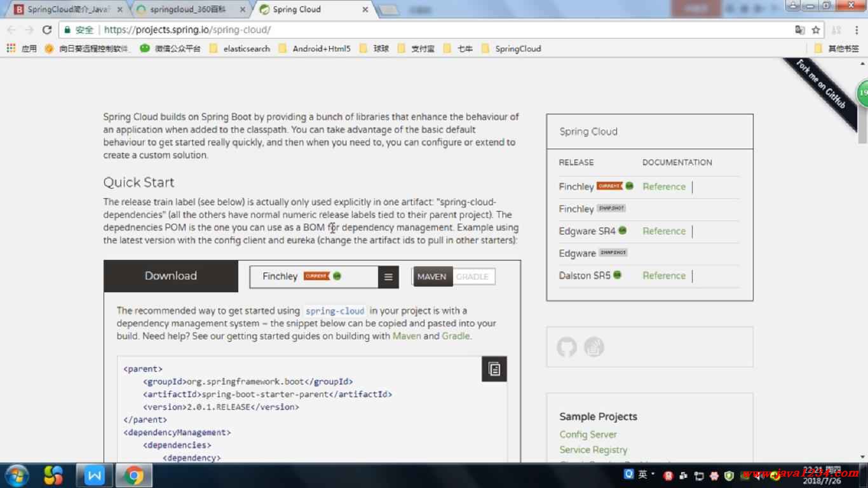Click the "Spring Cloud" sidebar title
The image size is (868, 488).
point(588,132)
